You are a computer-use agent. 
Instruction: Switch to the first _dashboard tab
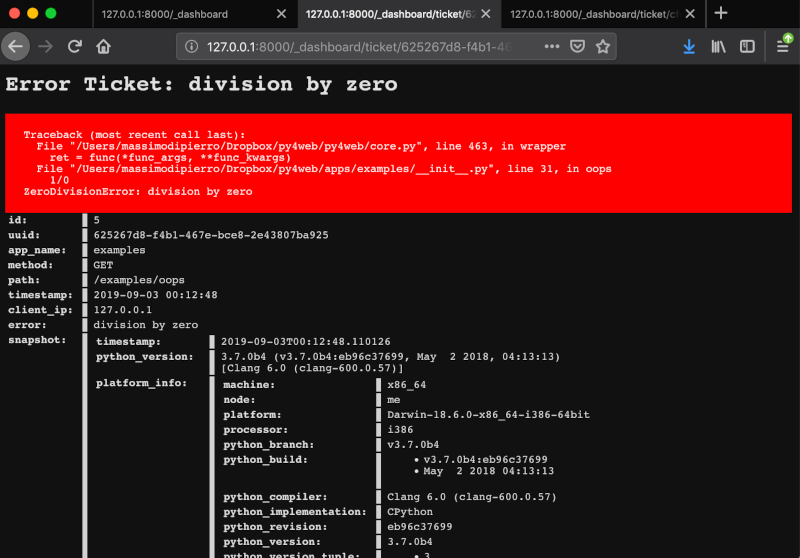tap(170, 14)
